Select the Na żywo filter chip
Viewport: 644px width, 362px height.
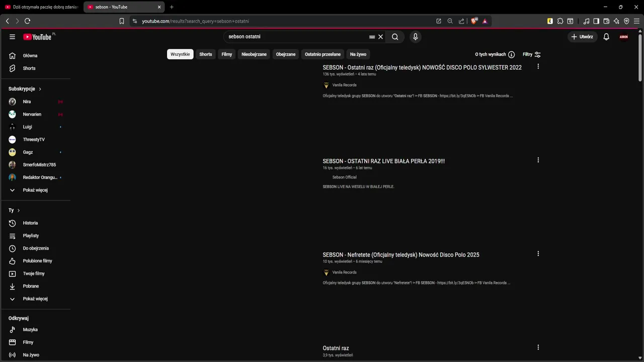(x=358, y=54)
